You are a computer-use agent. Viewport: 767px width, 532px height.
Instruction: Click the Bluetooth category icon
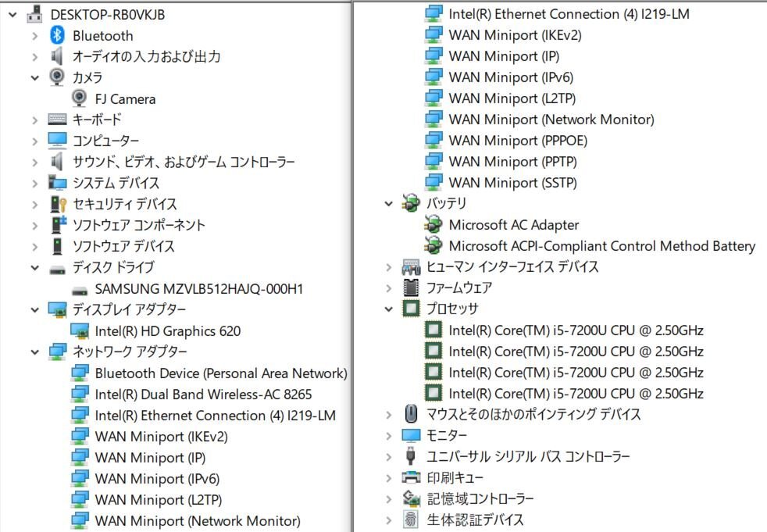tap(57, 36)
